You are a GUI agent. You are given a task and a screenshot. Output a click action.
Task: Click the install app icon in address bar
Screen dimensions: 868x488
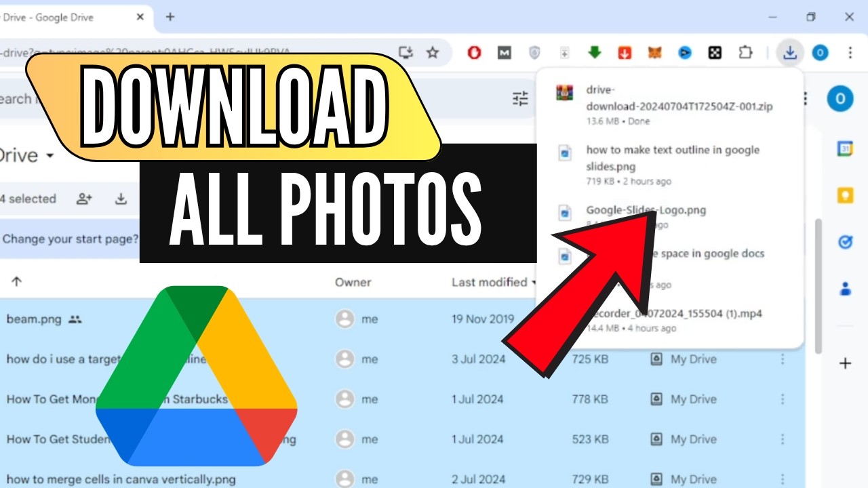[406, 52]
